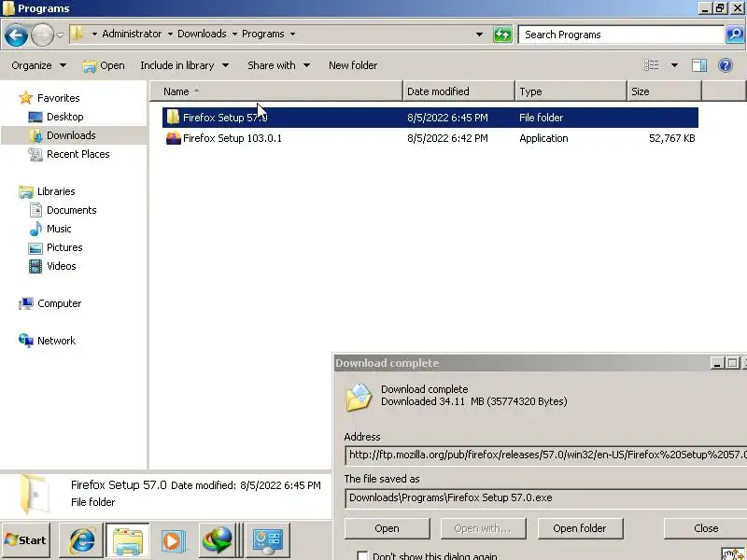Viewport: 747px width, 560px height.
Task: Select Administrator in the address path
Action: 132,34
